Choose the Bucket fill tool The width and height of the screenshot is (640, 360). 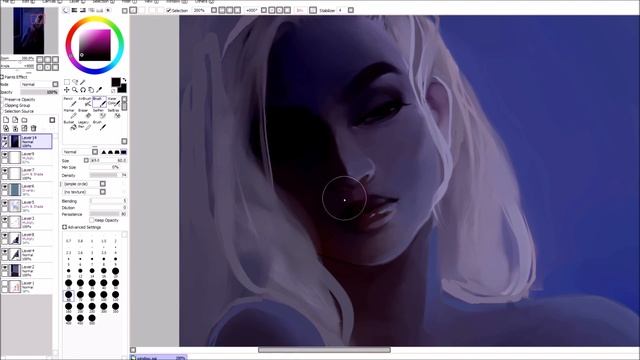(70, 125)
